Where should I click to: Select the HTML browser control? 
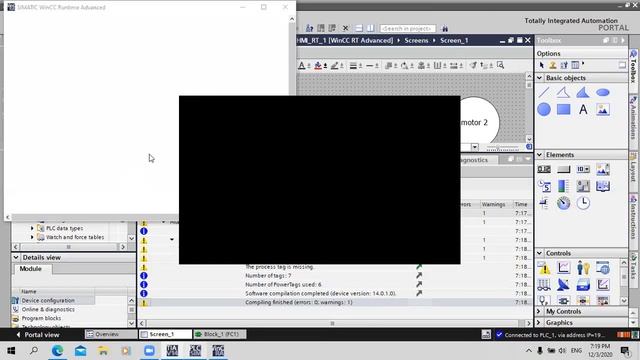pos(602,268)
